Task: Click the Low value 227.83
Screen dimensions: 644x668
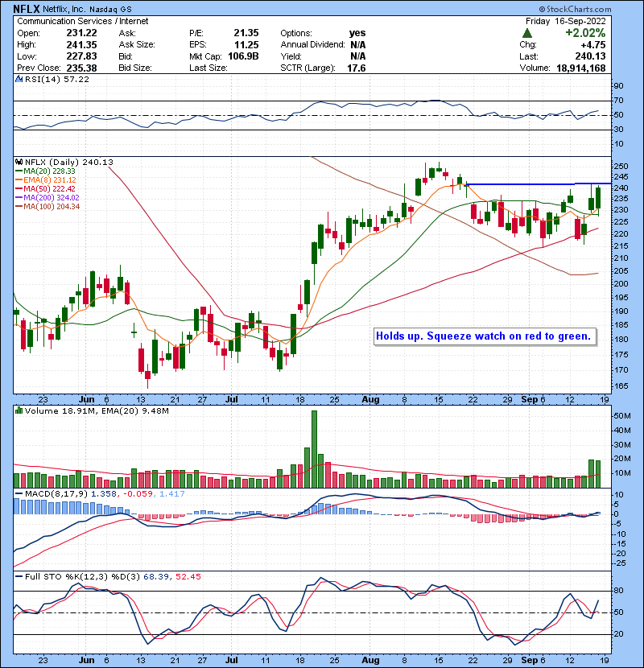Action: coord(81,56)
